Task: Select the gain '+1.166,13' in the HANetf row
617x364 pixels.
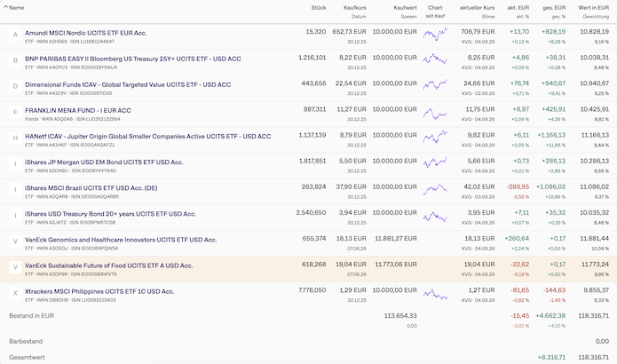Action: coord(551,135)
